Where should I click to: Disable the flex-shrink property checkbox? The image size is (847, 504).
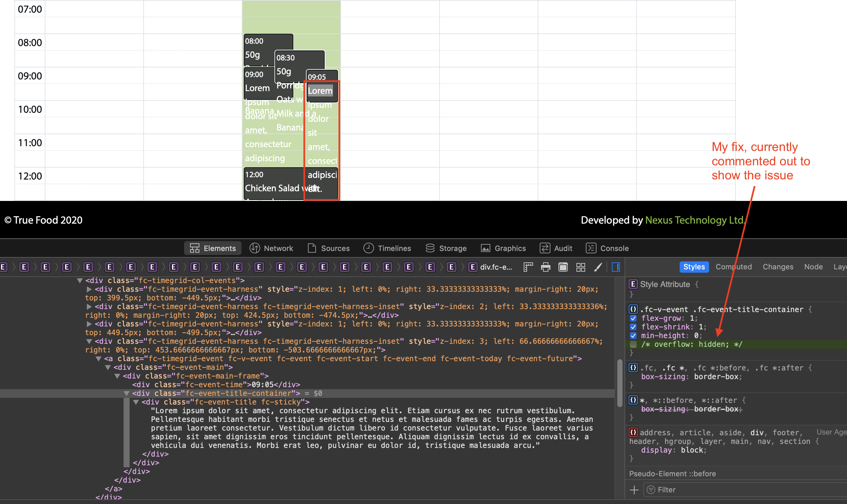coord(633,327)
